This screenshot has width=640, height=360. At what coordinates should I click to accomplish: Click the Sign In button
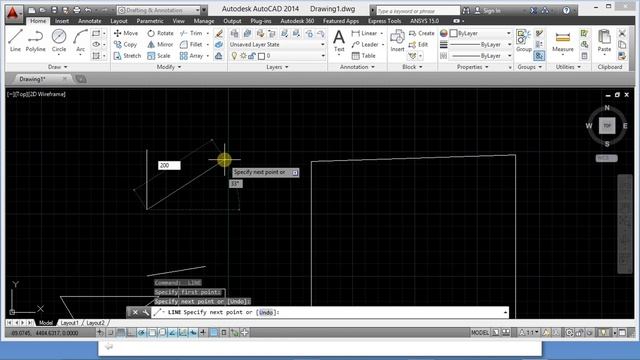tap(488, 11)
